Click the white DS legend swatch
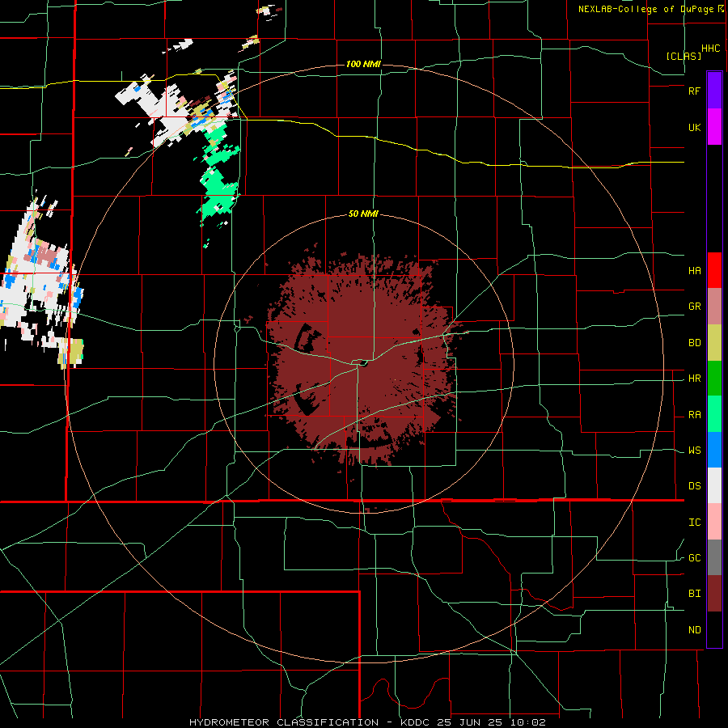 (714, 485)
